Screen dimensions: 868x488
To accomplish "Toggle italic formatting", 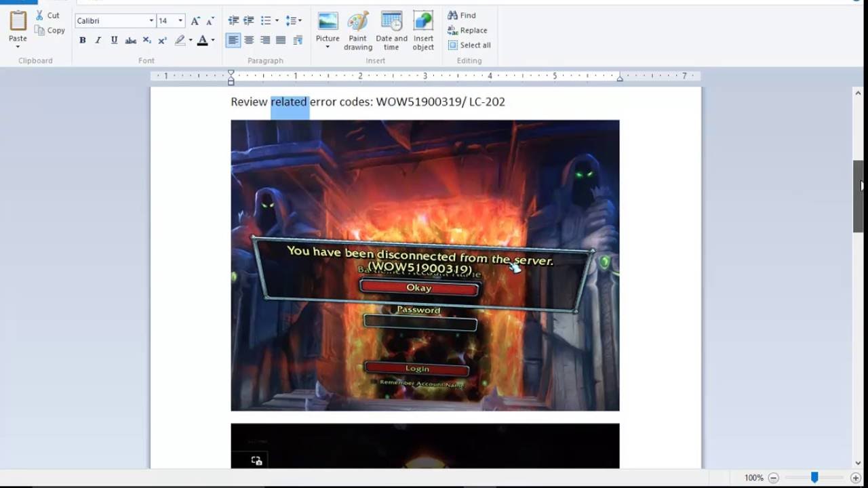I will 98,41.
